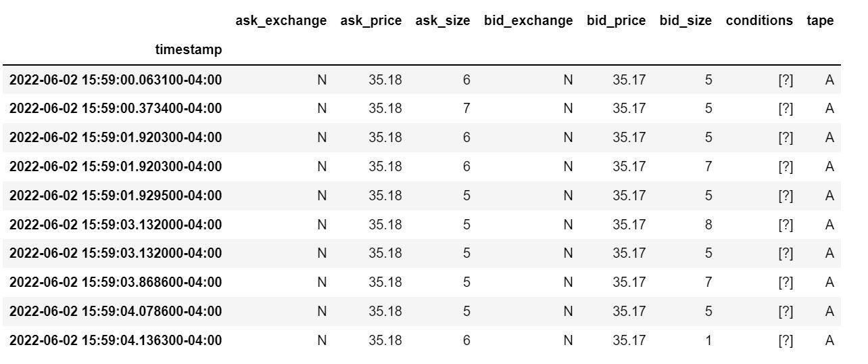Click the bid_size cell showing 1

pos(708,340)
